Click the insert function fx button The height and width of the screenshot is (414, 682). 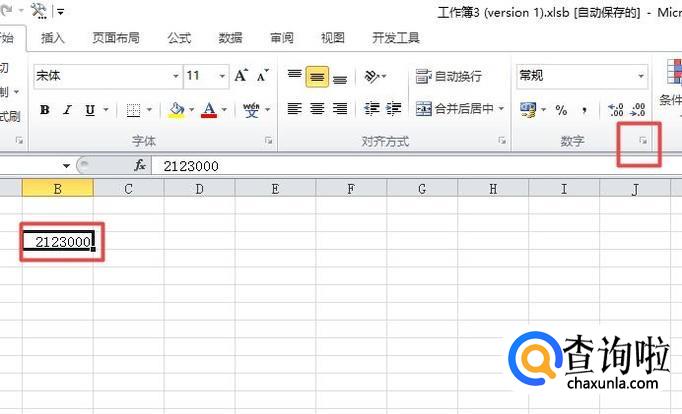pos(140,165)
